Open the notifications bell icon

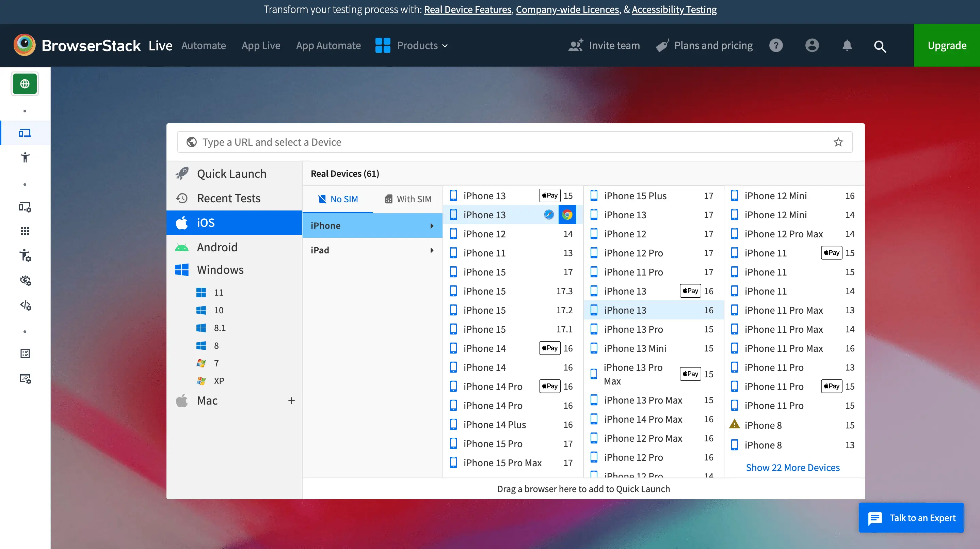847,45
